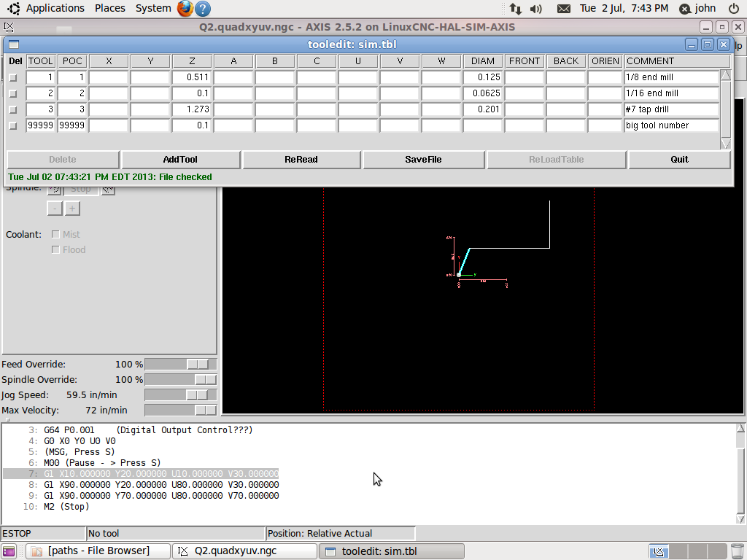This screenshot has width=747, height=560.
Task: Switch to tooledit: sim.tbl taskbar entry
Action: [391, 551]
